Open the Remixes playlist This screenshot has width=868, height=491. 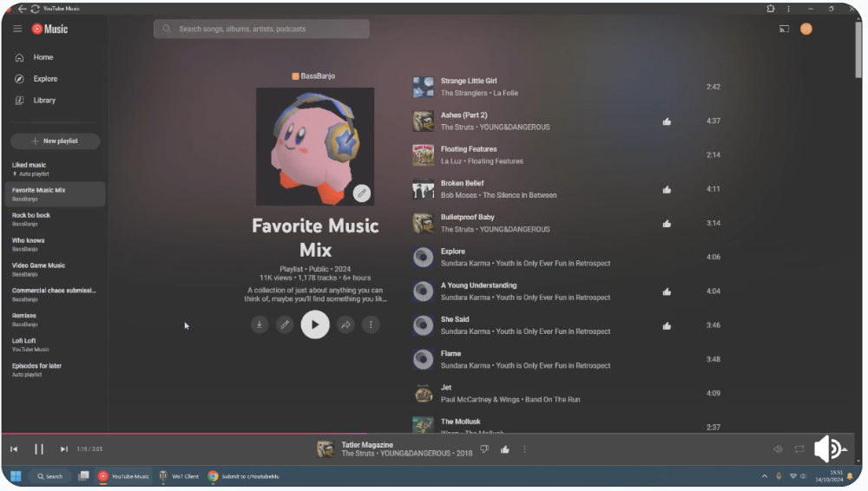(x=55, y=319)
